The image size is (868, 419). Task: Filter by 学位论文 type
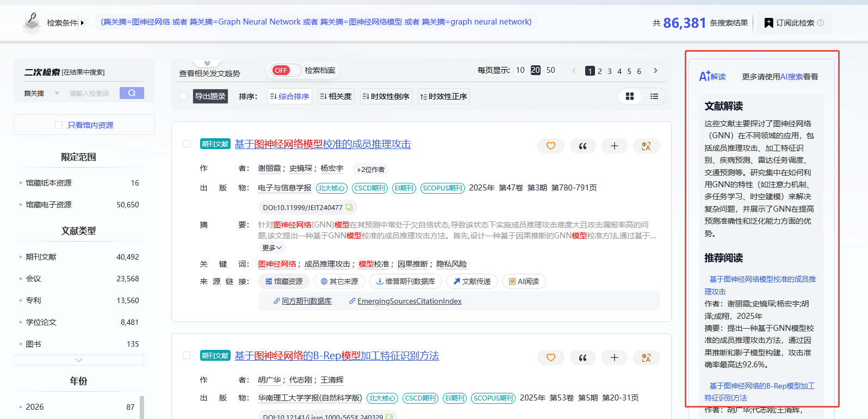[x=41, y=322]
